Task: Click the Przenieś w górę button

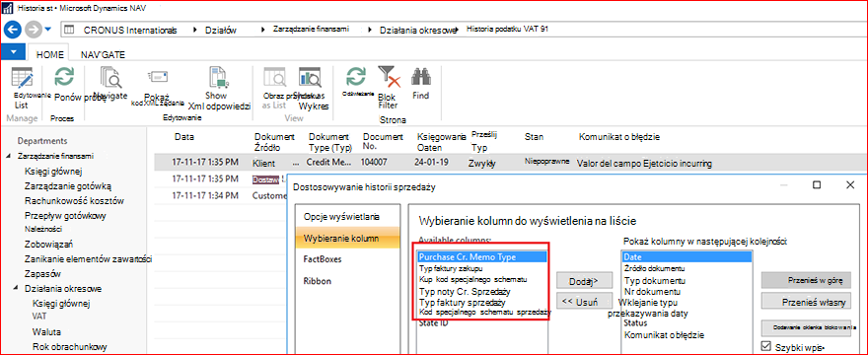Action: click(x=806, y=280)
